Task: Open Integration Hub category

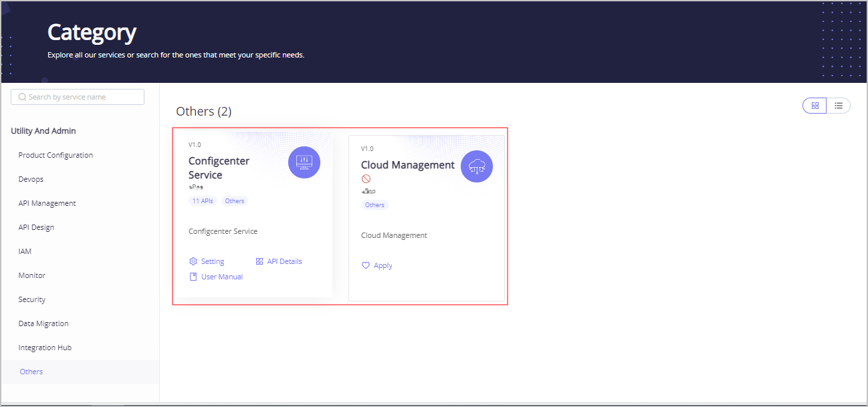Action: [45, 348]
